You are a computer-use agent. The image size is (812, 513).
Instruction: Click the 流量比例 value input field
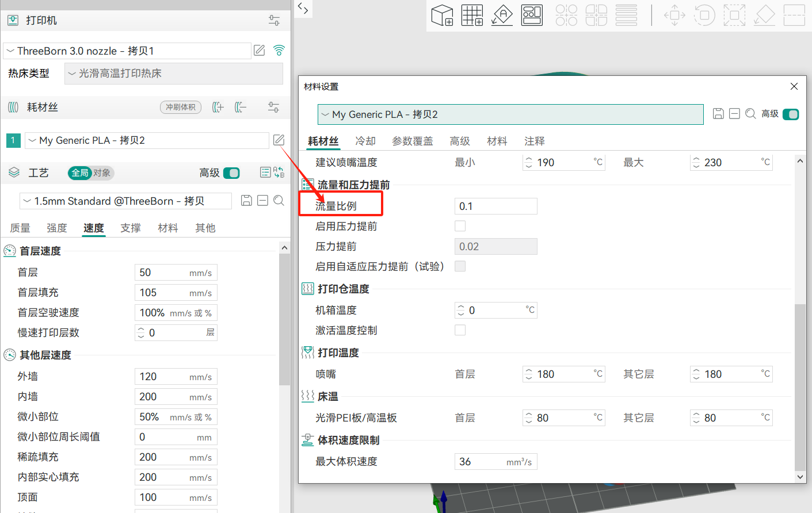tap(495, 206)
